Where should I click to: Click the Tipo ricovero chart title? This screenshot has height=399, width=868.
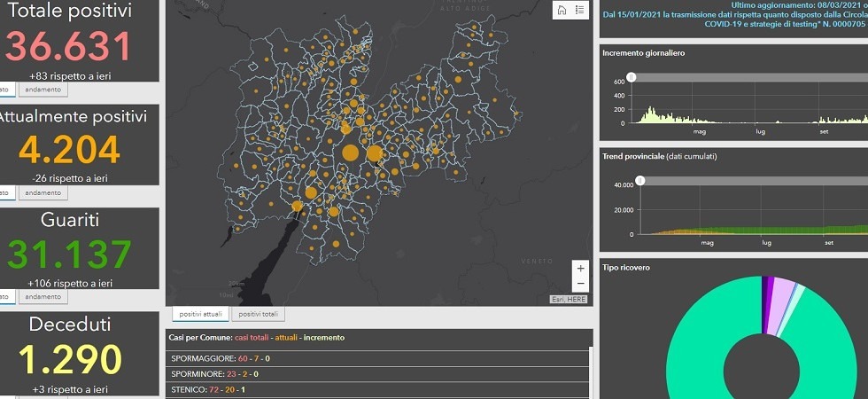pos(626,268)
